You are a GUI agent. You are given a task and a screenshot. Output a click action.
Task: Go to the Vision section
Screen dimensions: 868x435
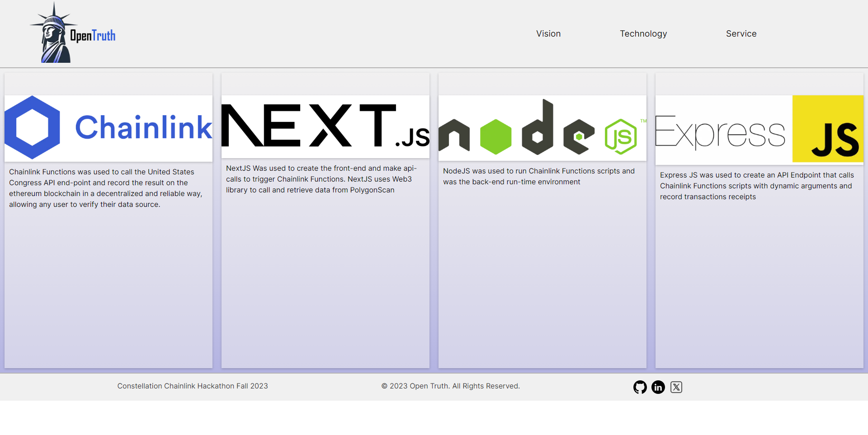pyautogui.click(x=548, y=34)
